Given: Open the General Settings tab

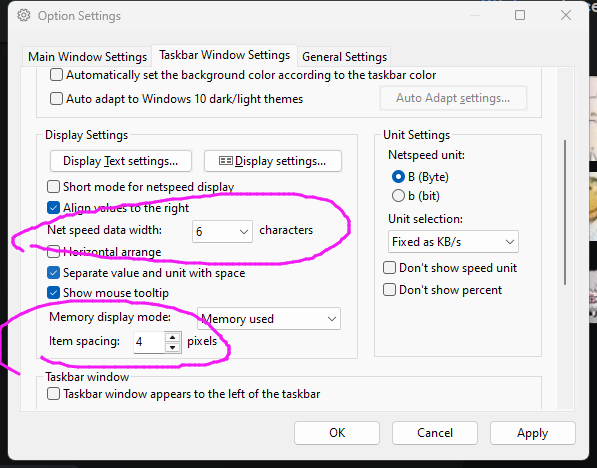Looking at the screenshot, I should point(344,57).
